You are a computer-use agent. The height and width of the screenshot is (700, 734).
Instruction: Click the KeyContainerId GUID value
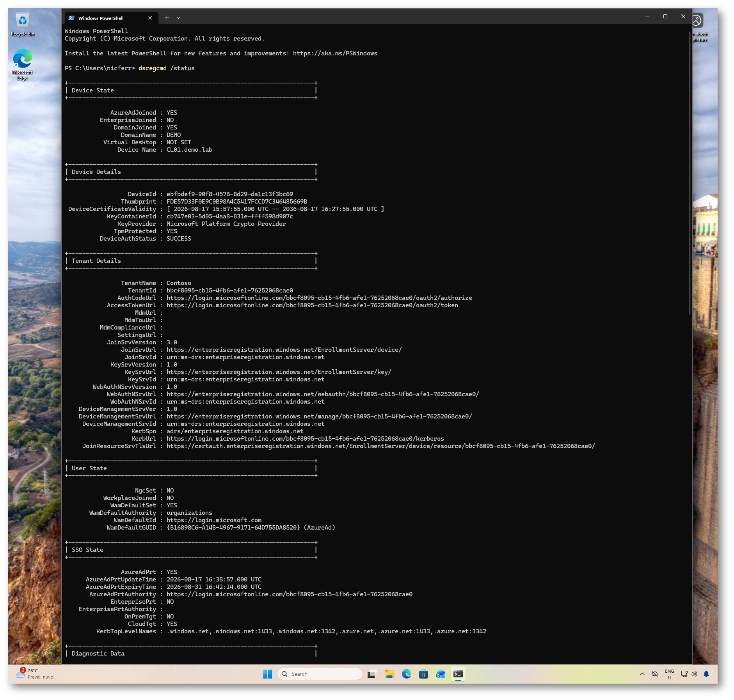[230, 216]
